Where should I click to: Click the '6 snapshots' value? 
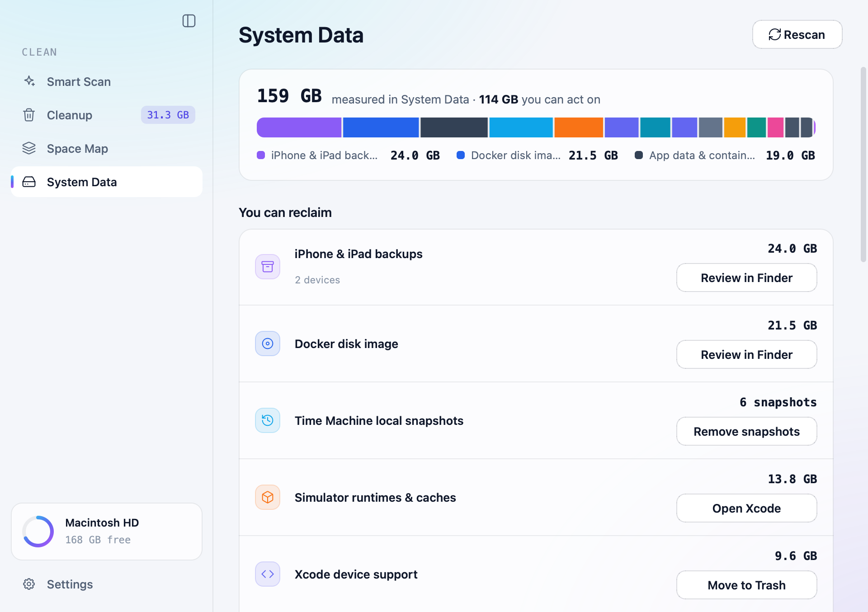click(x=778, y=402)
